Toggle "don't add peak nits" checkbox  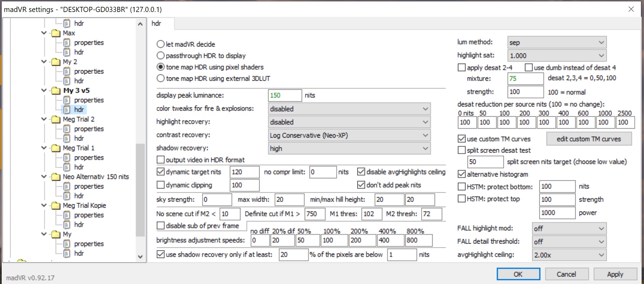[361, 185]
